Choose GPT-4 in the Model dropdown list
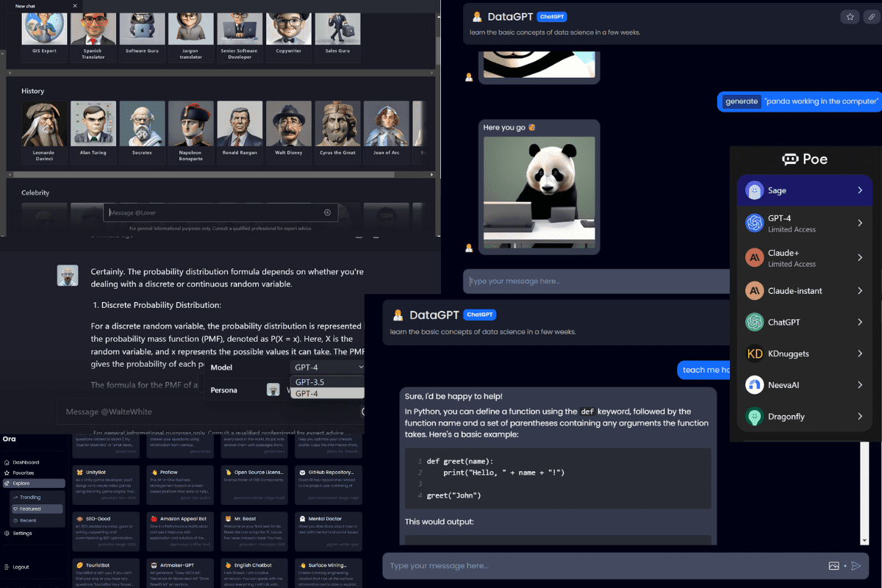The image size is (882, 588). tap(328, 393)
